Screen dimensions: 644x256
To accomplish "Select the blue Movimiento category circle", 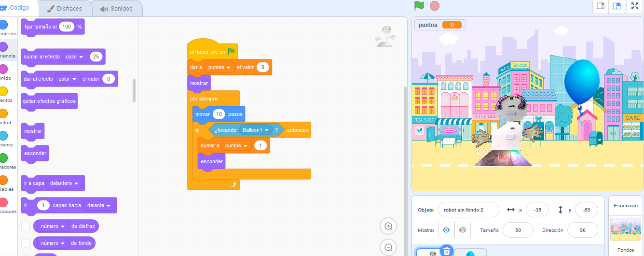I will 3,25.
